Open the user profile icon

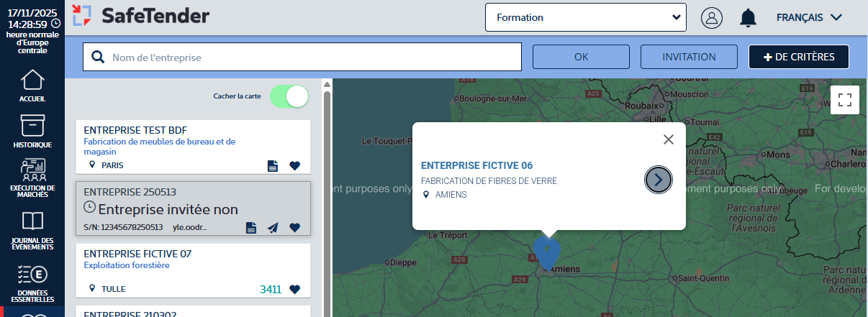tap(712, 18)
